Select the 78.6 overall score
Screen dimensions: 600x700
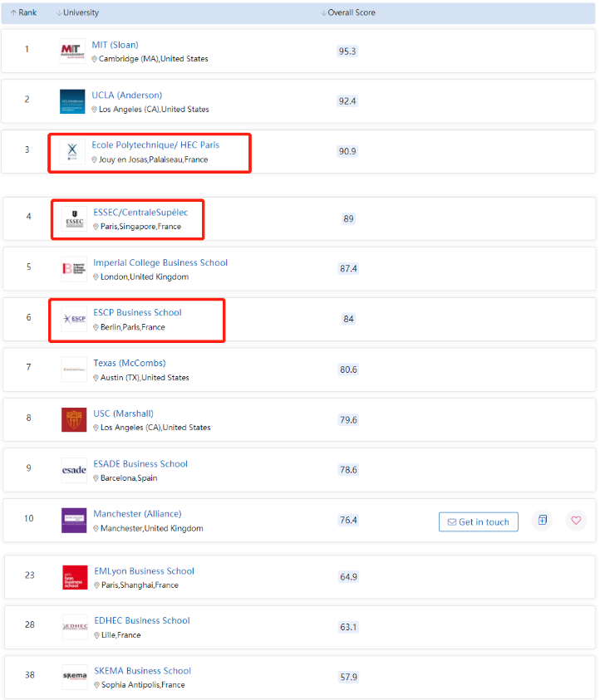pyautogui.click(x=348, y=470)
